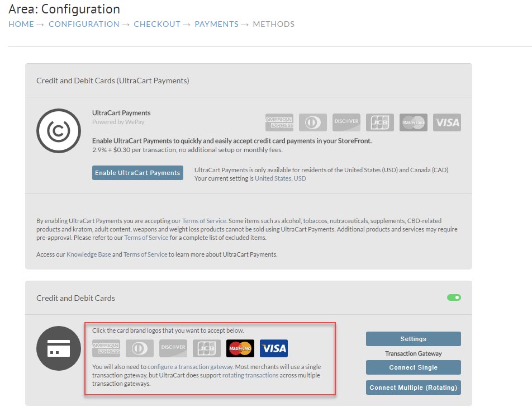Select the Diners Club card logo below
This screenshot has height=411, width=532.
(140, 348)
